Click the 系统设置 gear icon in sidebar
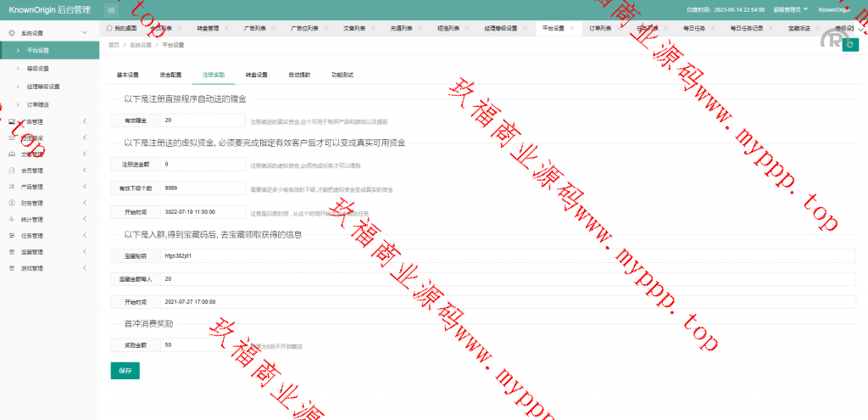Image resolution: width=868 pixels, height=420 pixels. tap(12, 32)
